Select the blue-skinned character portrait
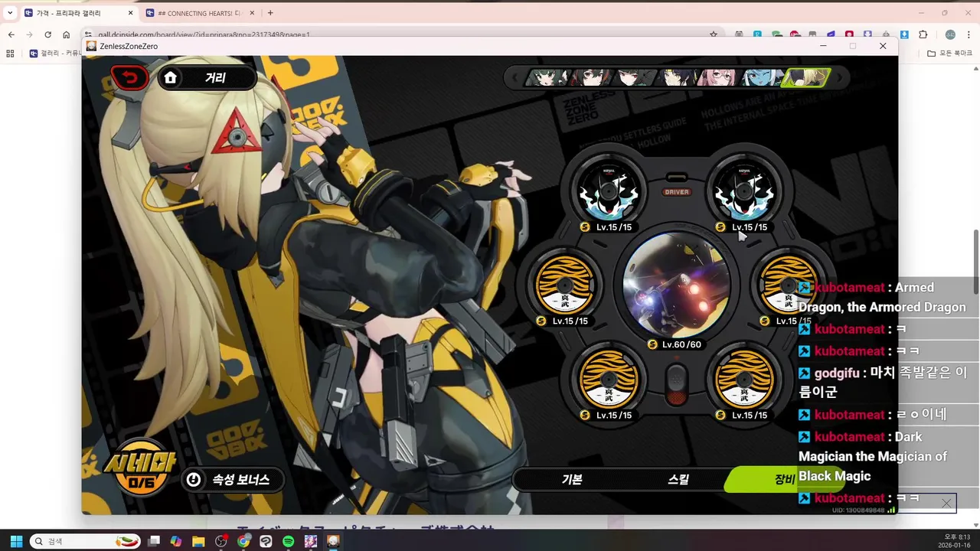Screen dimensions: 980x551 pos(763,77)
